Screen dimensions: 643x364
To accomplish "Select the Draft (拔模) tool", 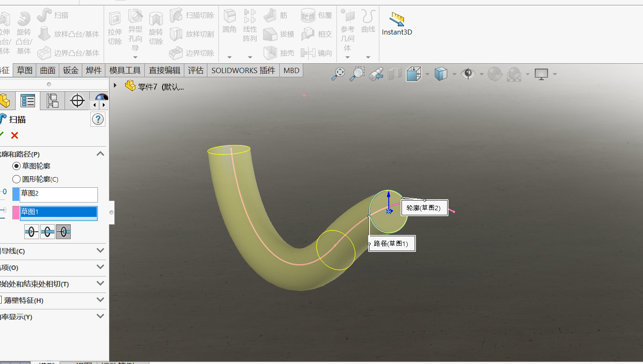I will click(279, 34).
